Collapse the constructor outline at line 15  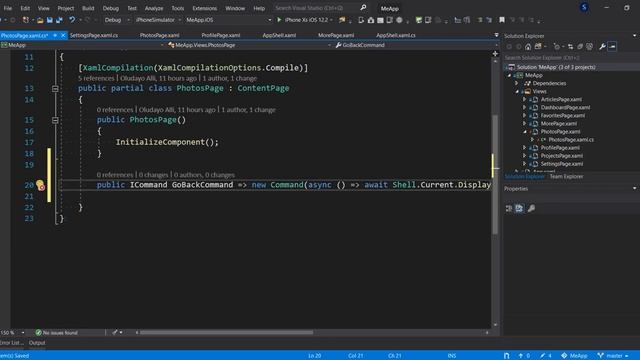point(55,120)
